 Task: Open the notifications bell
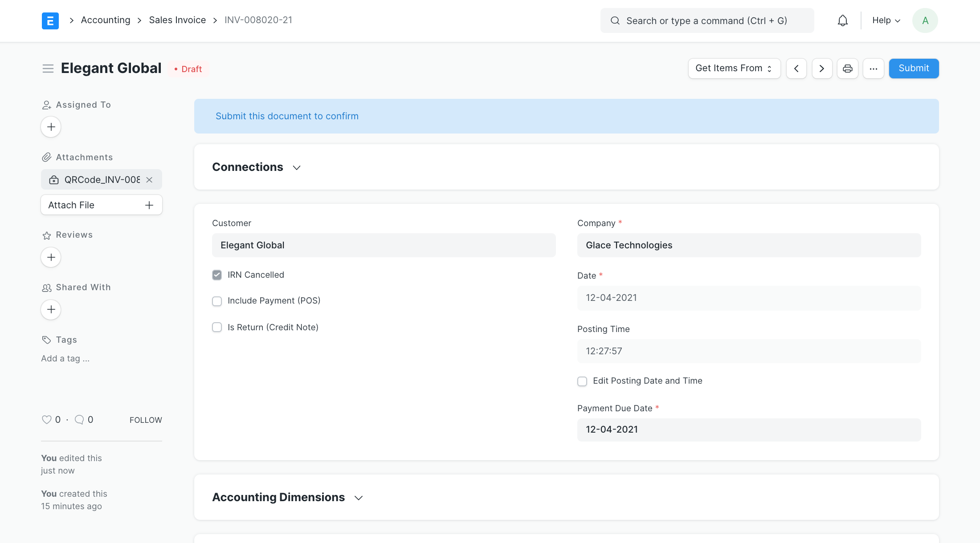[842, 20]
